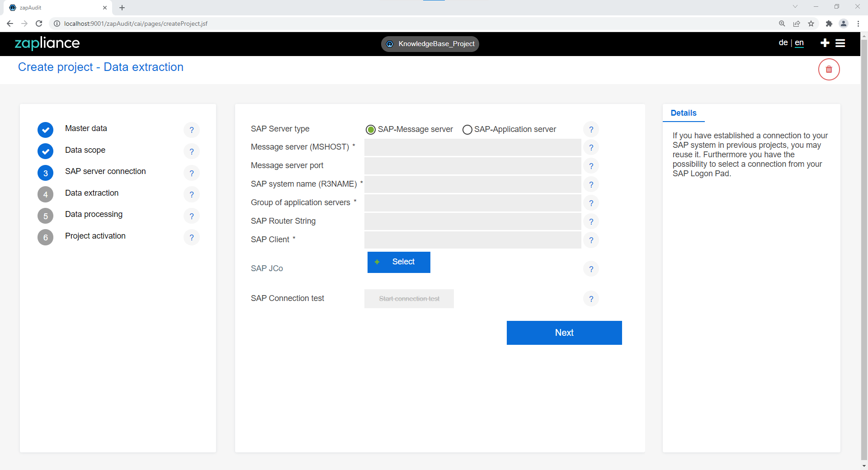The height and width of the screenshot is (470, 868).
Task: Open a new browser tab
Action: tap(122, 8)
